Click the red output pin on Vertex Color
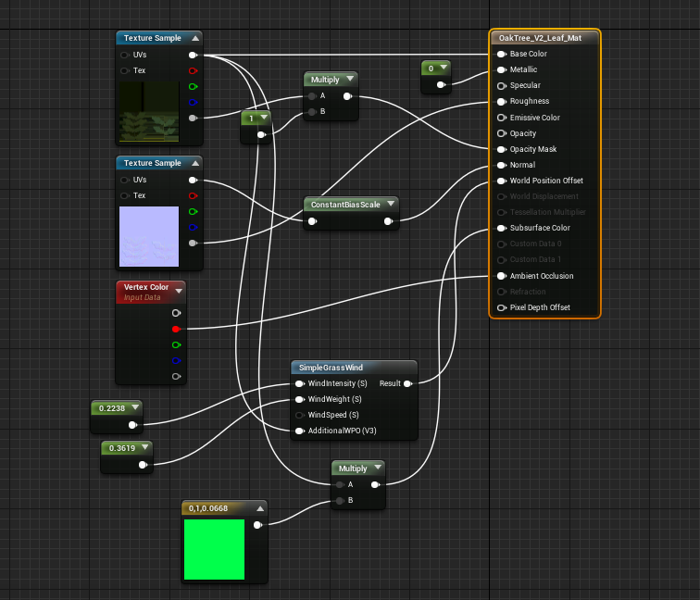Screen dimensions: 700x600 176,329
